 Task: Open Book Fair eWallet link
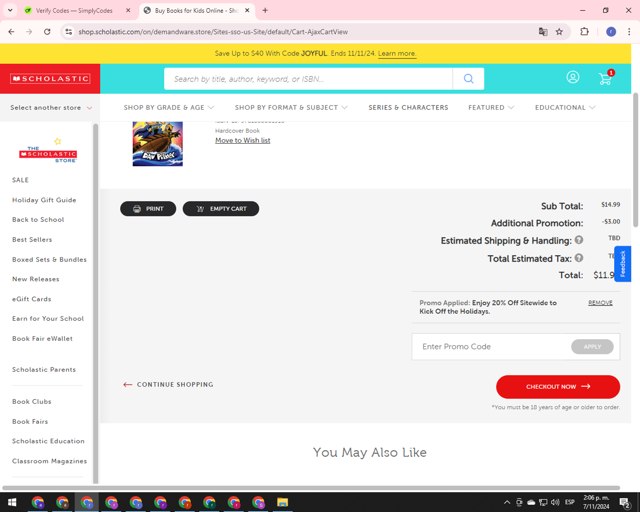(42, 338)
